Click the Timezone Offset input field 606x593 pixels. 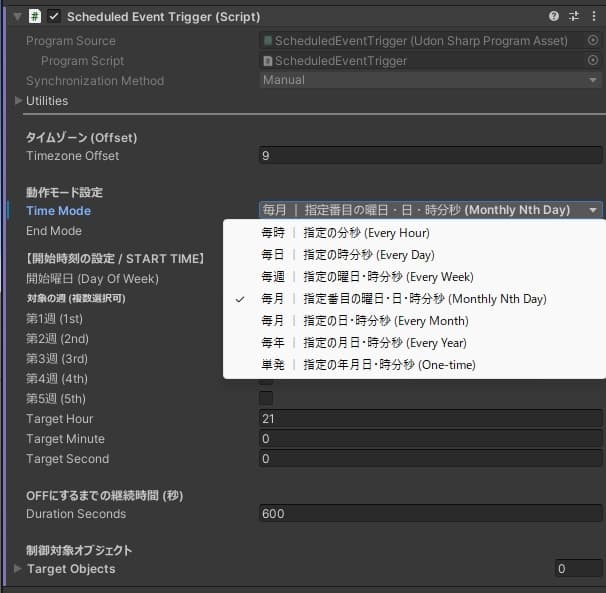pyautogui.click(x=431, y=155)
